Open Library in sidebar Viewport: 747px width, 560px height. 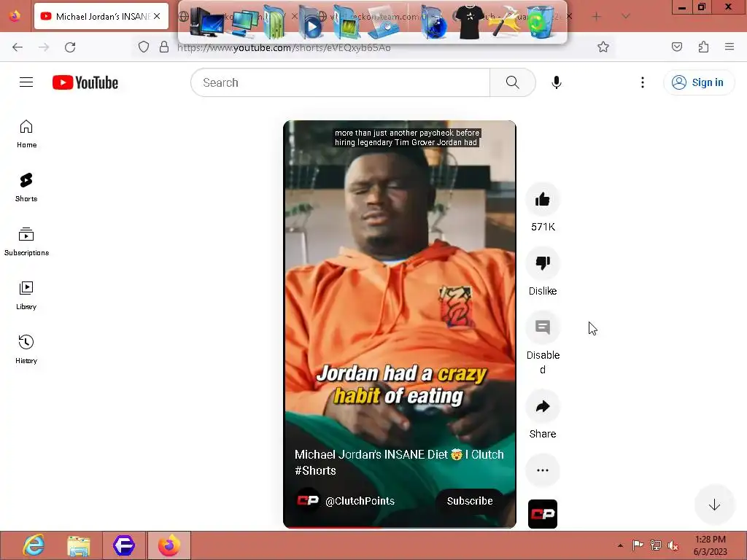tap(26, 295)
